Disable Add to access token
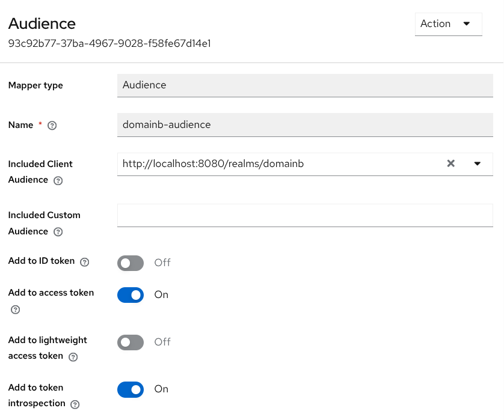Screen dimensions: 504x420 coord(131,295)
